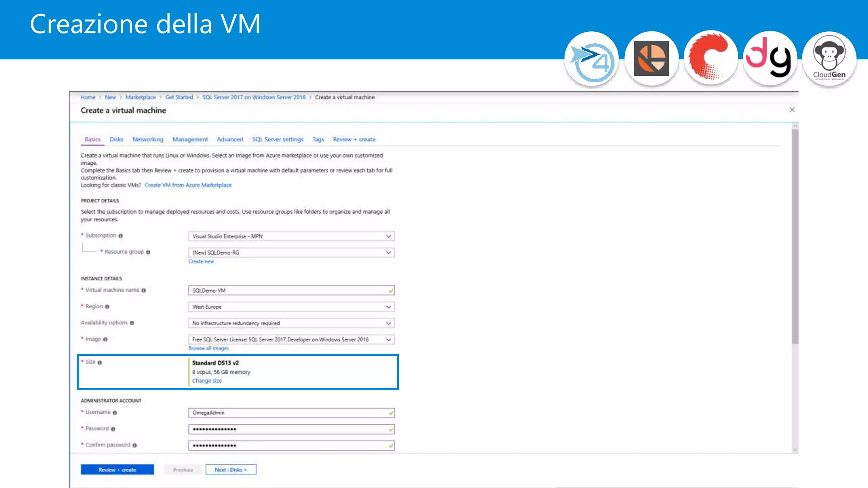Click the vertical scrollbar of the blade
The width and height of the screenshot is (868, 488).
[x=795, y=237]
